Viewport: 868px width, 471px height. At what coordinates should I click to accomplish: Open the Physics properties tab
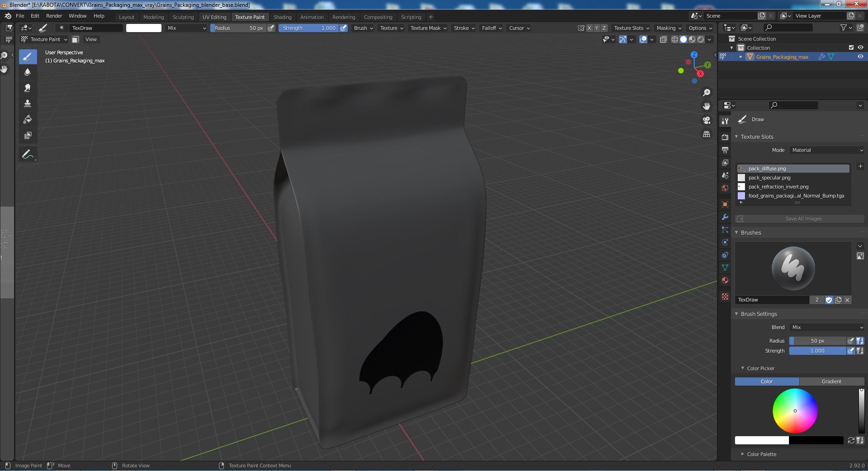[725, 242]
